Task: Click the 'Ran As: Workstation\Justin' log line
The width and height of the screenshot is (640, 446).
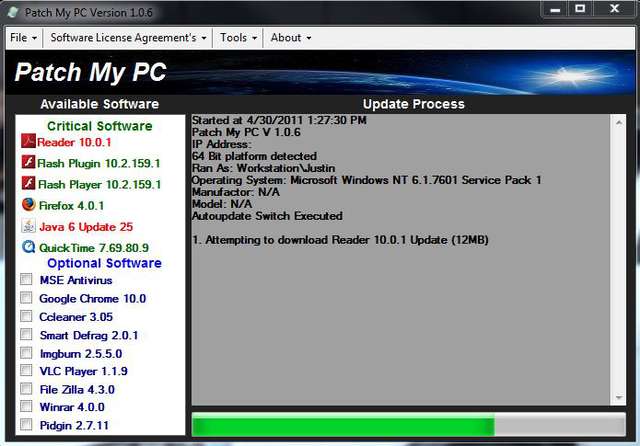Action: (264, 168)
